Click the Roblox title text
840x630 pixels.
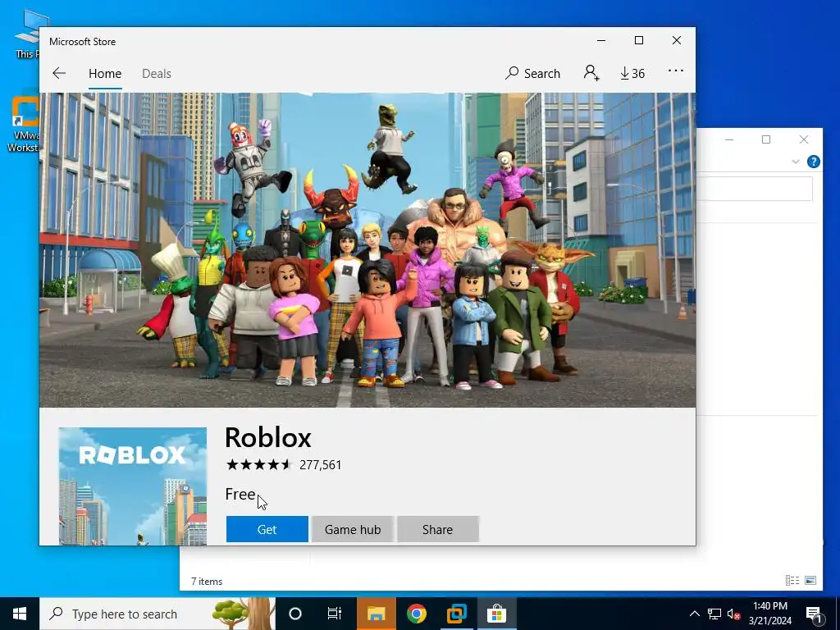tap(268, 437)
